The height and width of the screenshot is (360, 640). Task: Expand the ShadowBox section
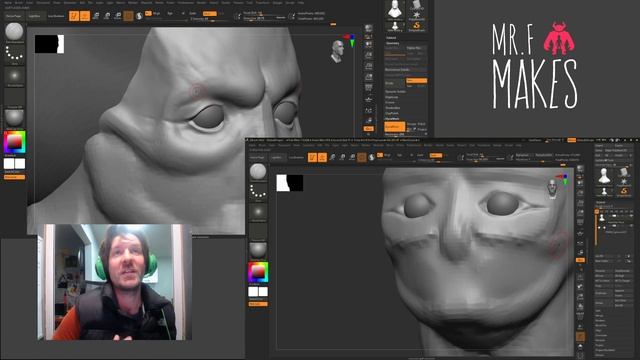(x=393, y=108)
